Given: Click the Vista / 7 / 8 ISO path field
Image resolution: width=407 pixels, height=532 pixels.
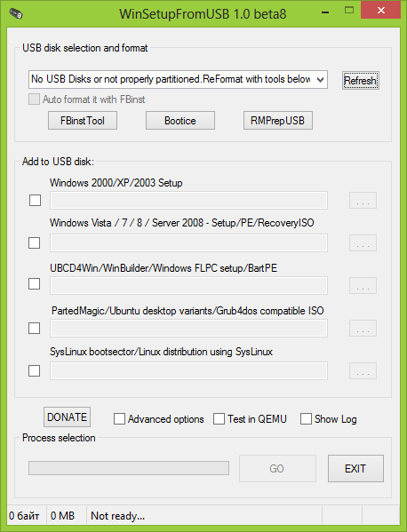Looking at the screenshot, I should point(188,243).
